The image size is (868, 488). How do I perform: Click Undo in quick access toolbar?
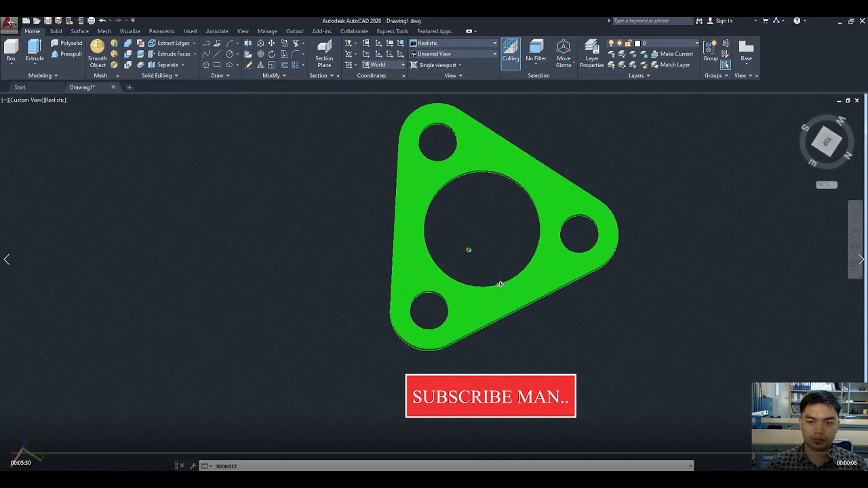click(102, 20)
